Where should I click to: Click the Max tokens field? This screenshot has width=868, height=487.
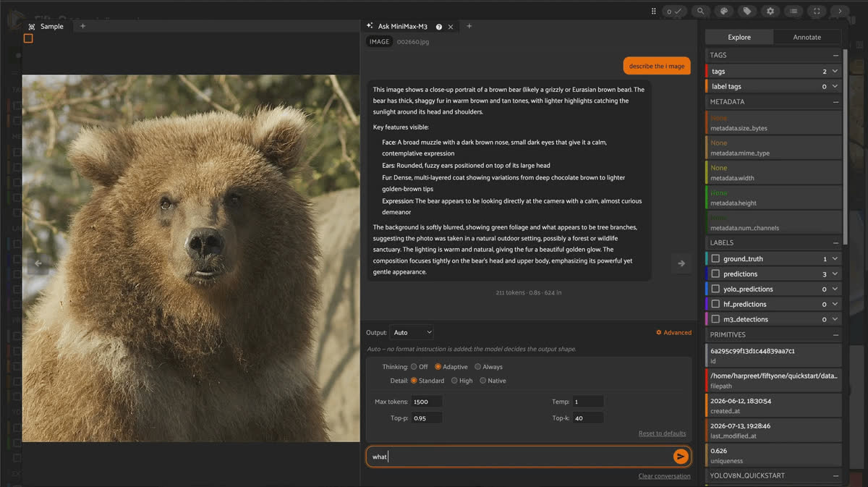pos(427,402)
